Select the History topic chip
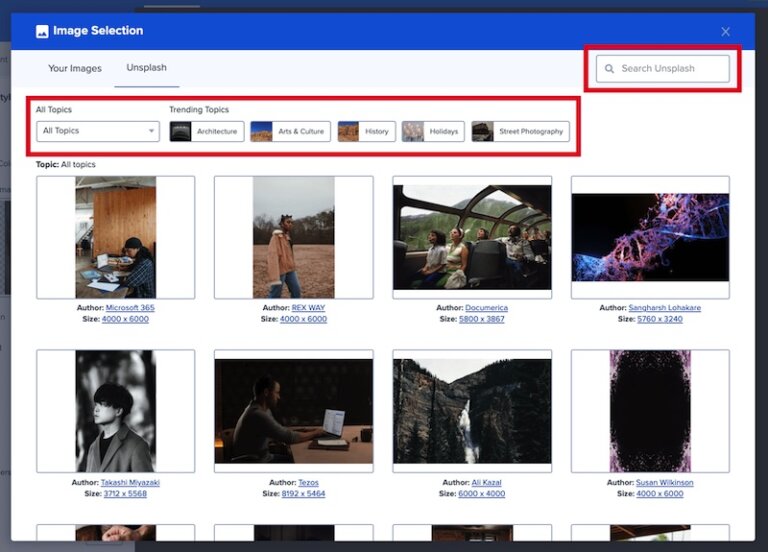Viewport: 768px width, 552px height. 366,131
